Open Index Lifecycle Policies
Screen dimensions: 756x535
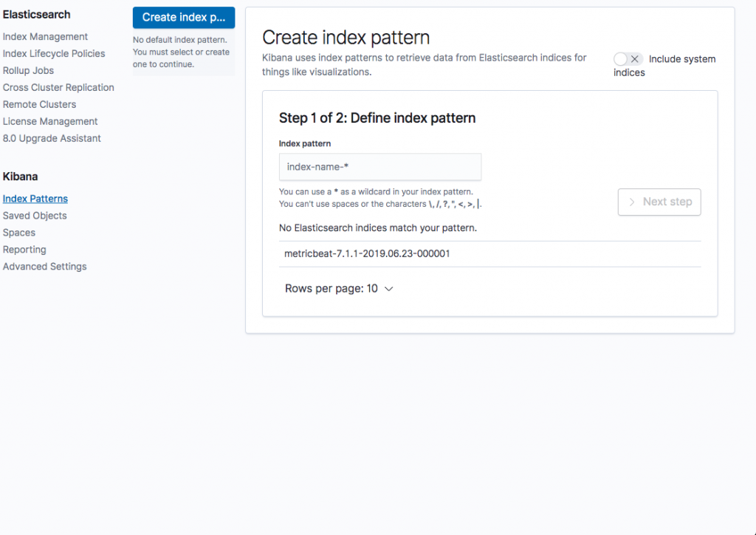[x=54, y=53]
